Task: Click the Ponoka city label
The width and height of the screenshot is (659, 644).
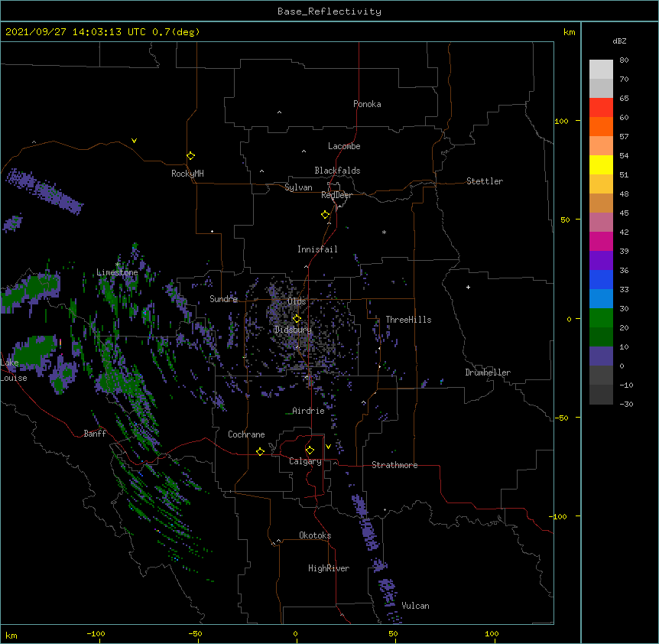Action: (367, 104)
